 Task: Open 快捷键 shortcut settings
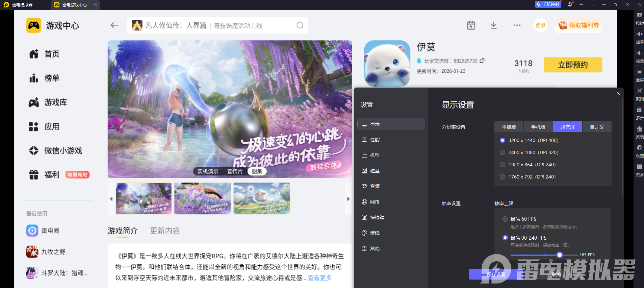click(x=391, y=217)
